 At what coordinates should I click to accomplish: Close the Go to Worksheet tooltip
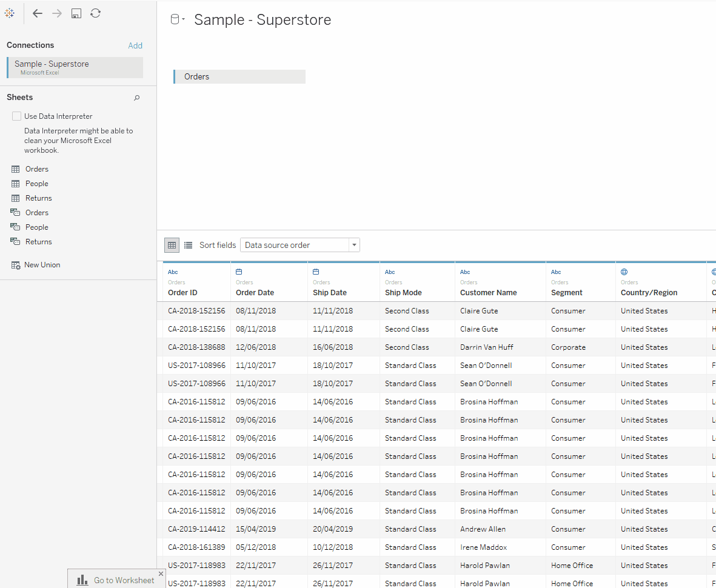tap(161, 573)
